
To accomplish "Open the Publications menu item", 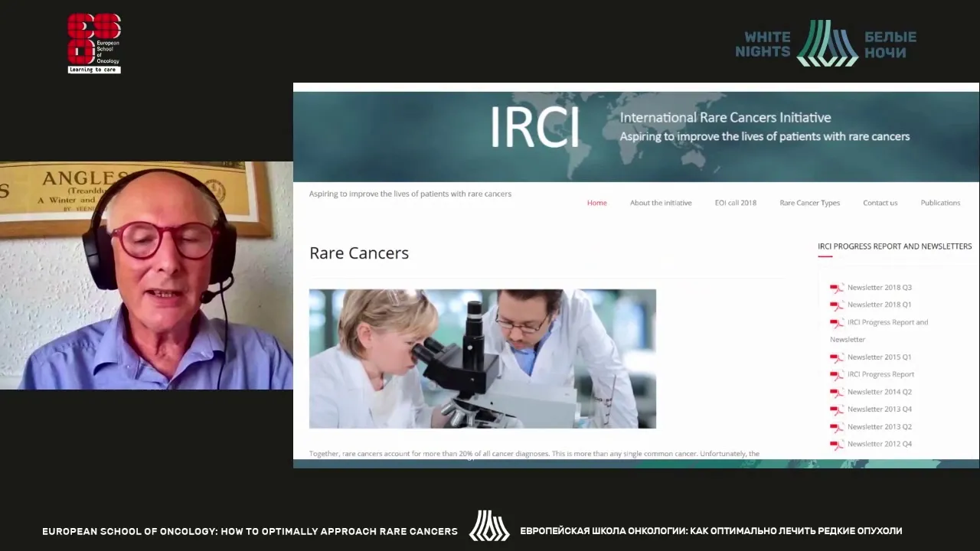I will 940,203.
